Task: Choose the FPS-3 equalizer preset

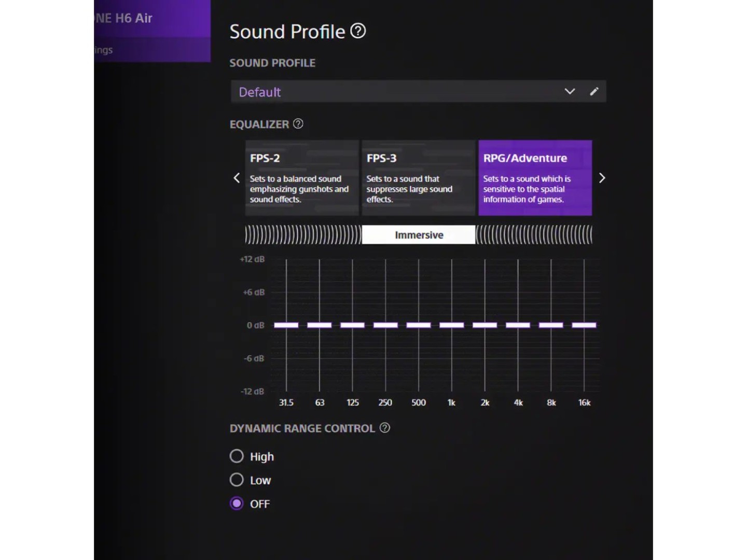Action: [419, 178]
